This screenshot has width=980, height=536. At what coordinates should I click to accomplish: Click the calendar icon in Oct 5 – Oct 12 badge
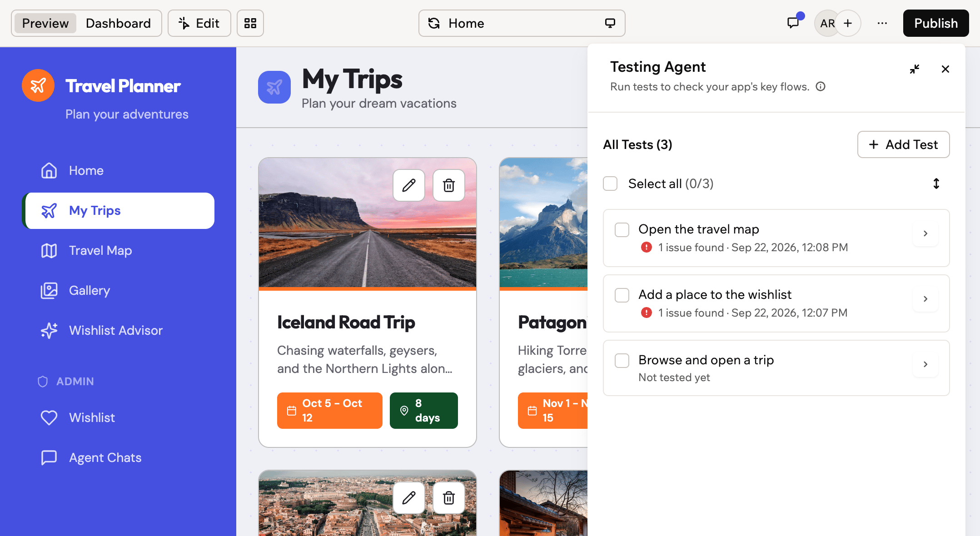click(292, 411)
